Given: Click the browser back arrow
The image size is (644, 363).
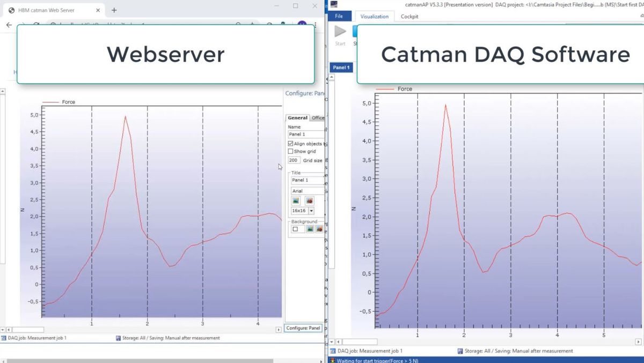Looking at the screenshot, I should [x=9, y=25].
